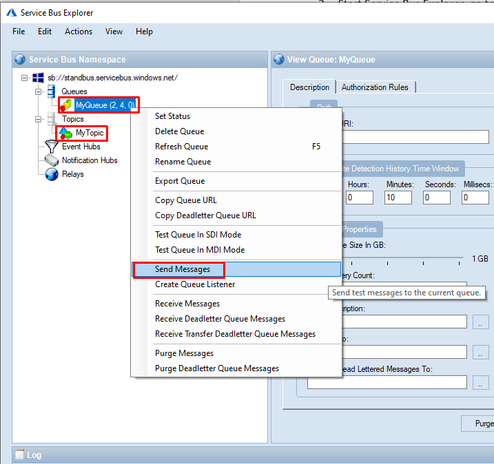Select the Queues tree node label
This screenshot has height=464, width=494.
pyautogui.click(x=74, y=91)
